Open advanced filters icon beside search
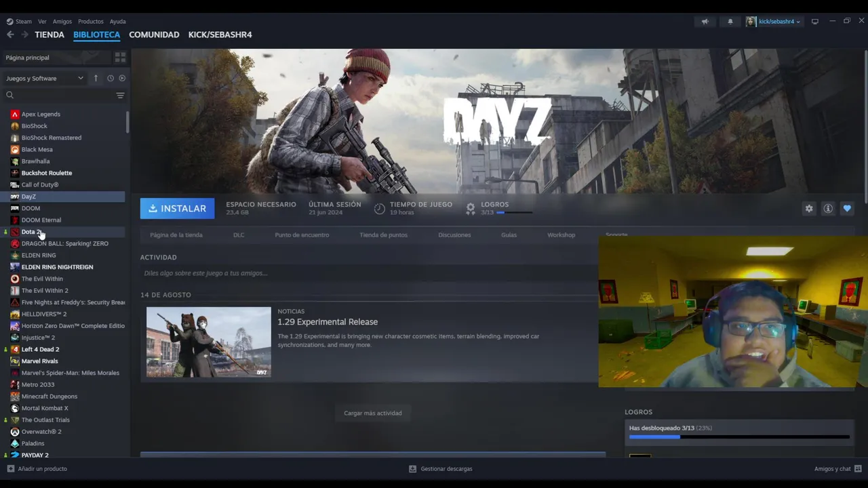The image size is (868, 488). tap(120, 96)
